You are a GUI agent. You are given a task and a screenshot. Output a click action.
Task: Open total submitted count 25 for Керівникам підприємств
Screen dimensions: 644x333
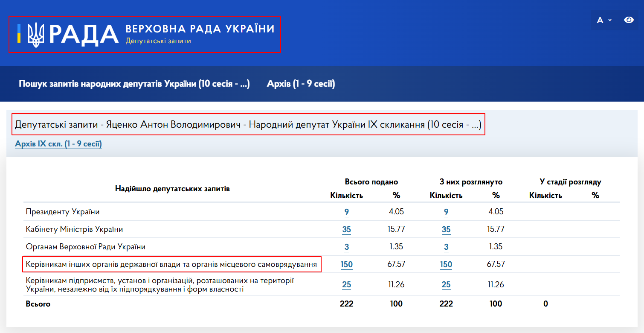tap(347, 285)
